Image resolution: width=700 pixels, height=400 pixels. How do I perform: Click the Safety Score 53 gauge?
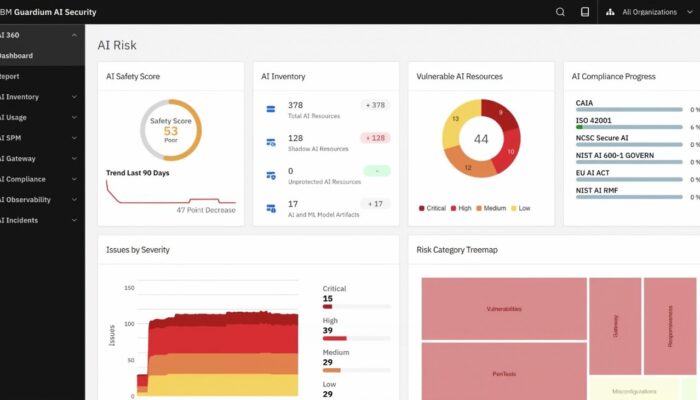[x=171, y=130]
